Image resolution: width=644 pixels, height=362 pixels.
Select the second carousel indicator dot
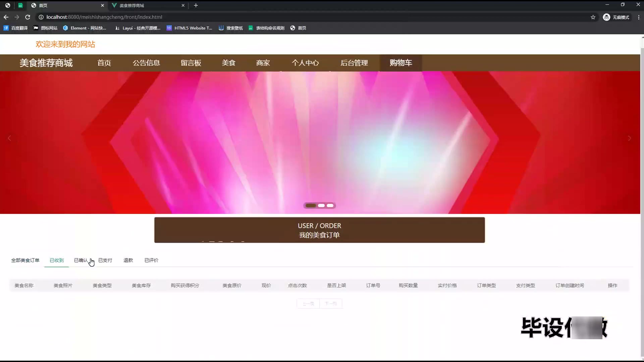(321, 205)
